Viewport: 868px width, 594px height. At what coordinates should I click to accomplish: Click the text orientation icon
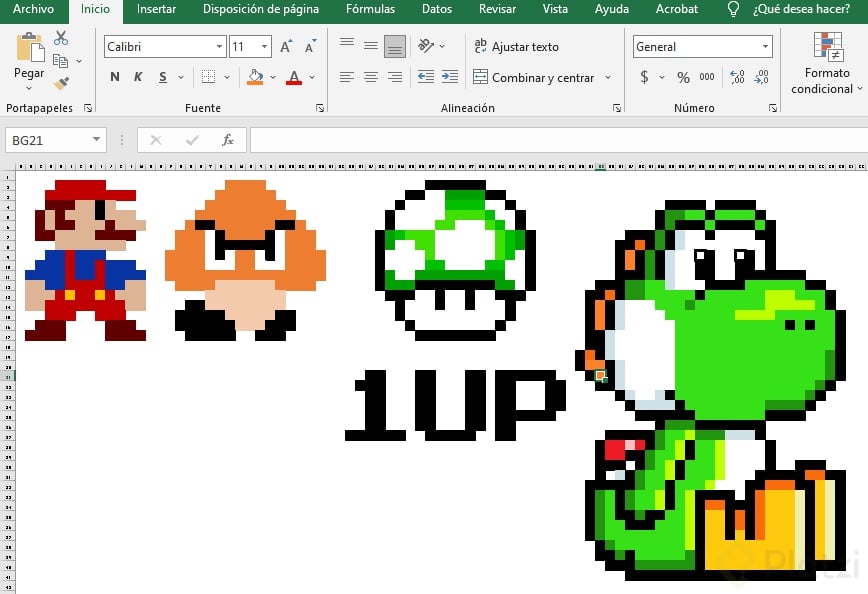(426, 45)
